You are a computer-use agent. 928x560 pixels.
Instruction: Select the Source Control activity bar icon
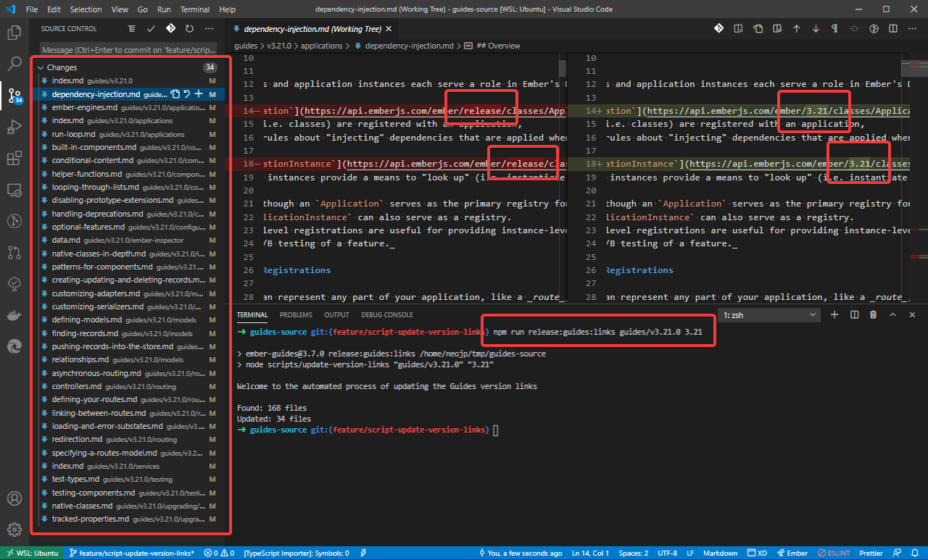[x=14, y=95]
